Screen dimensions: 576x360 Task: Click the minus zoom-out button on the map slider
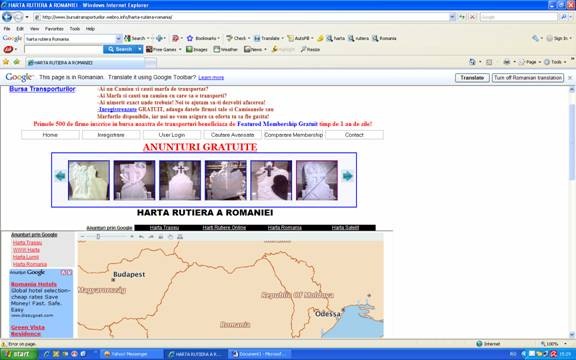tap(83, 237)
